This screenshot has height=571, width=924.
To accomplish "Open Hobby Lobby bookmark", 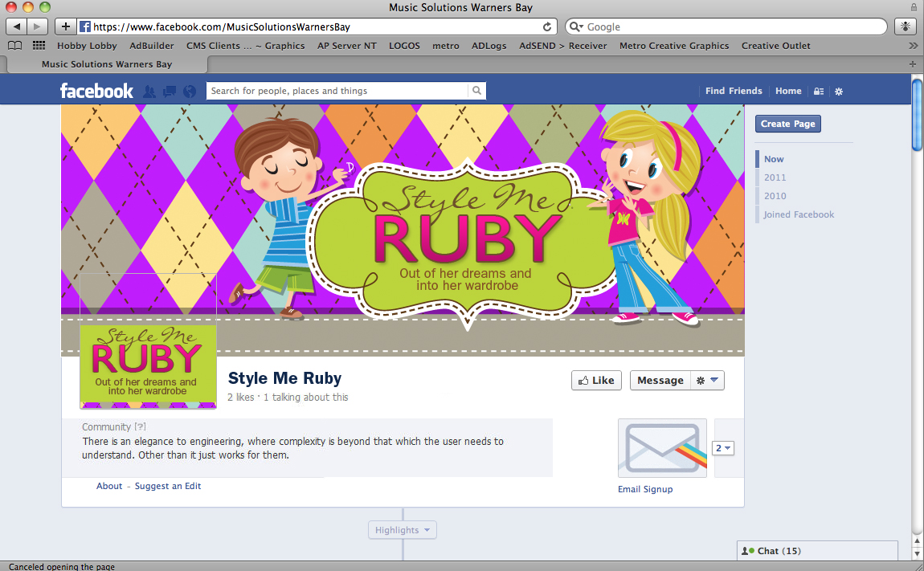I will 88,45.
